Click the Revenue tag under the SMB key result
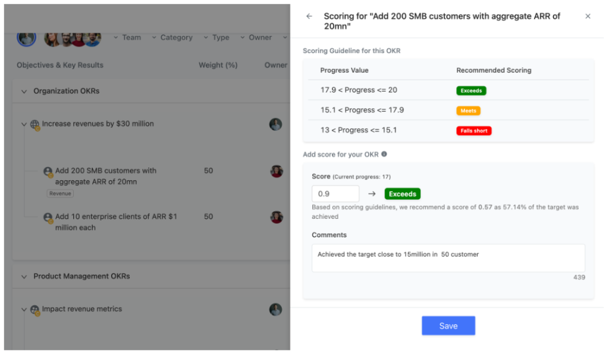609x364 pixels. (60, 193)
